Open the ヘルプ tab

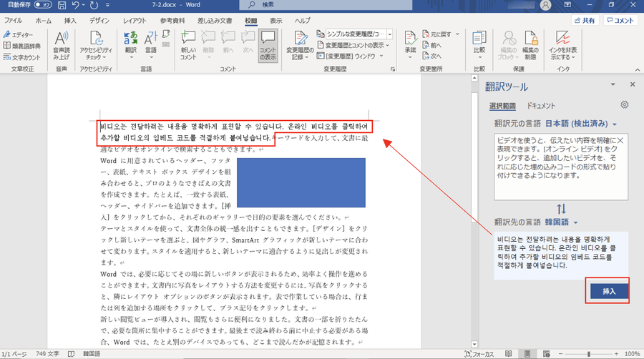302,21
